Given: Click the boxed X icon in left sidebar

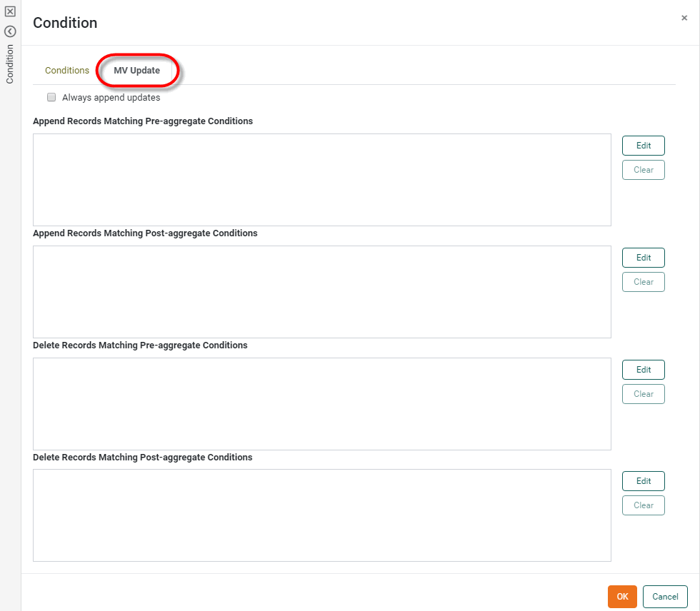Looking at the screenshot, I should (10, 11).
